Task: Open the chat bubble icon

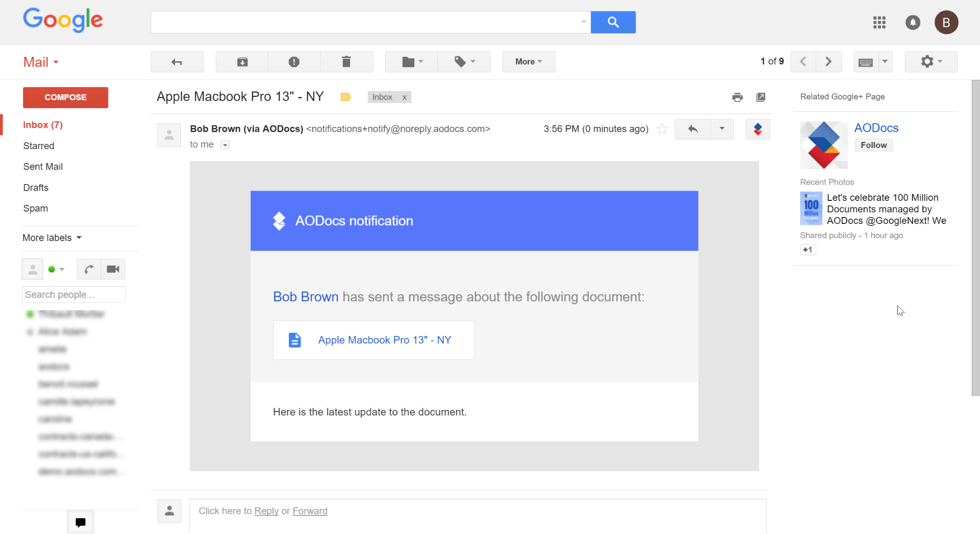Action: click(x=80, y=522)
